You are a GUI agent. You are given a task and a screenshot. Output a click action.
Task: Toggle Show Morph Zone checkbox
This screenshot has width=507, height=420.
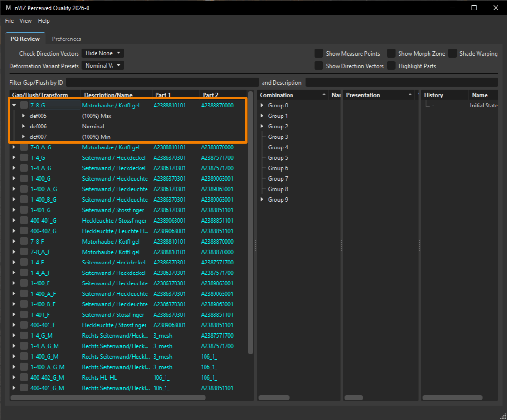(391, 53)
